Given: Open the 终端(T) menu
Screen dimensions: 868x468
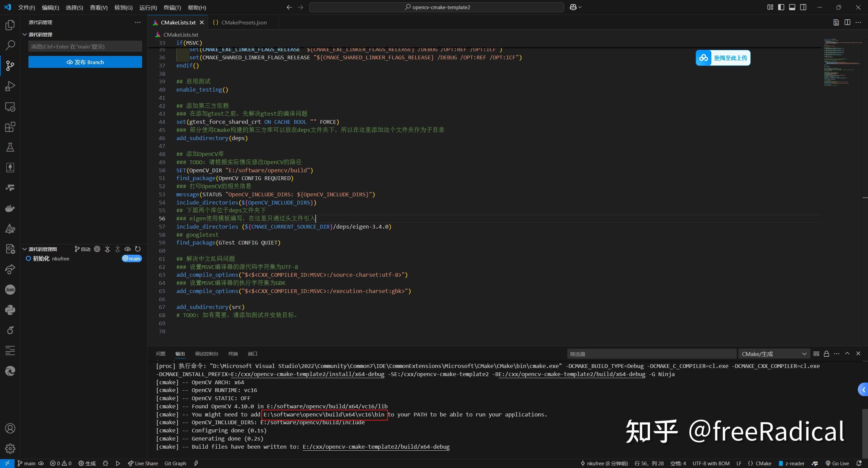Looking at the screenshot, I should click(173, 7).
